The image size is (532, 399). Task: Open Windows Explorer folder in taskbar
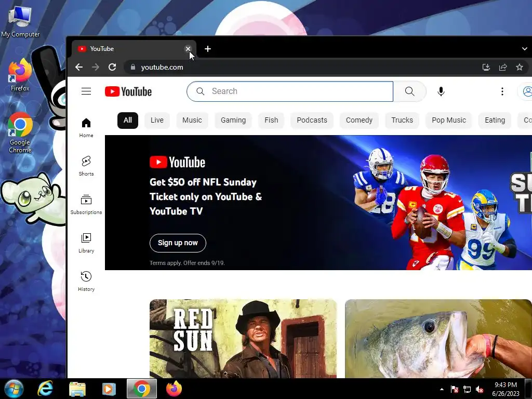77,389
